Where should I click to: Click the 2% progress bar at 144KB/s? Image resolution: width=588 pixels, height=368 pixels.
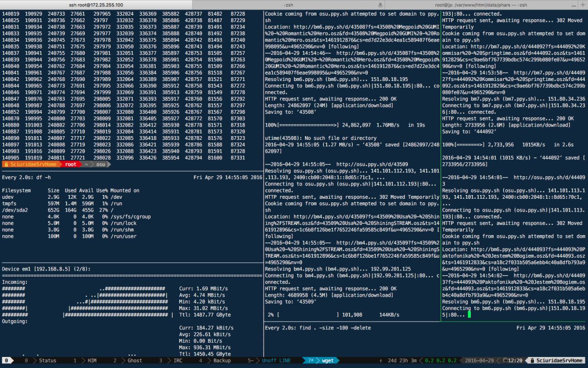[332, 315]
